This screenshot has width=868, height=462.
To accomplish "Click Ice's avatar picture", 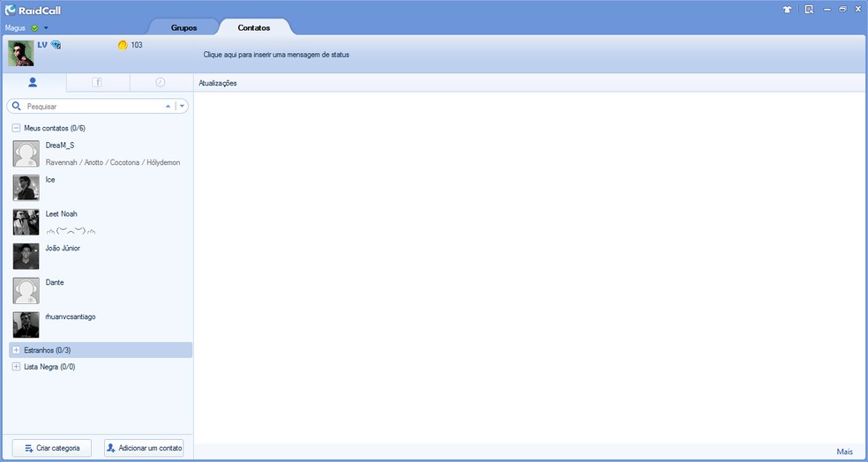I will [x=26, y=188].
